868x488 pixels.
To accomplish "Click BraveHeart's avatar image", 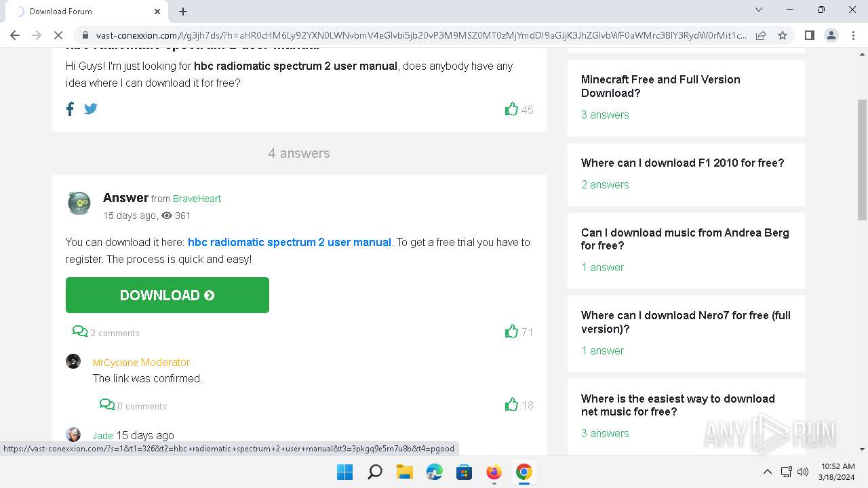I will (79, 203).
